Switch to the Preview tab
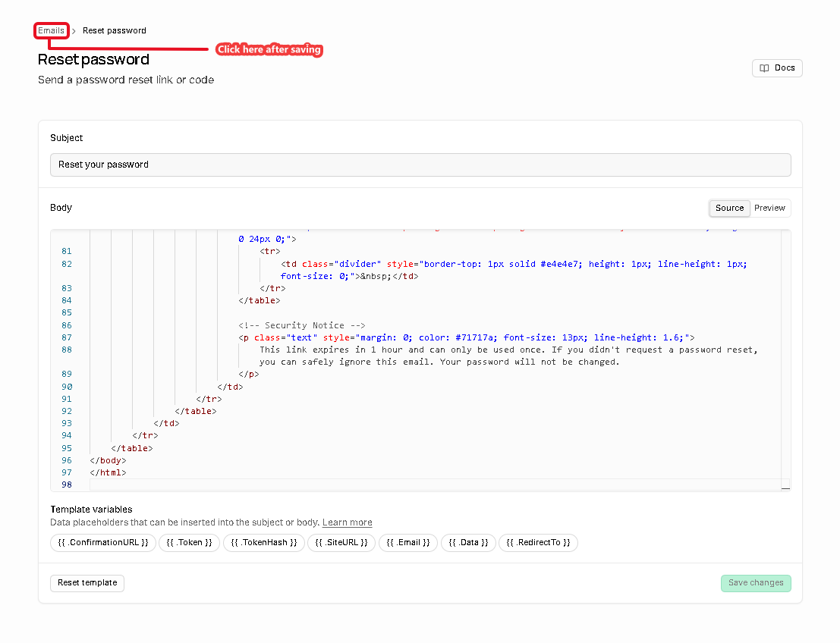Viewport: 840px width, 643px height. 769,208
